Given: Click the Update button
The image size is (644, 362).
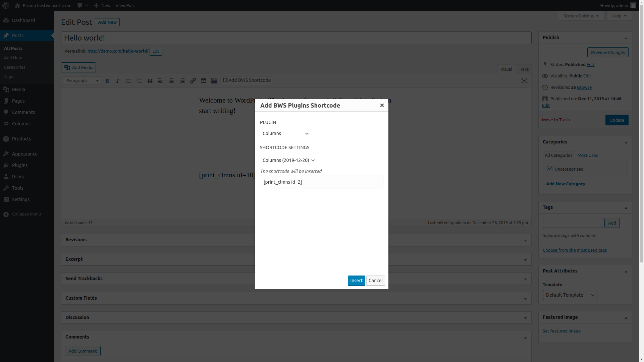Looking at the screenshot, I should coord(617,120).
